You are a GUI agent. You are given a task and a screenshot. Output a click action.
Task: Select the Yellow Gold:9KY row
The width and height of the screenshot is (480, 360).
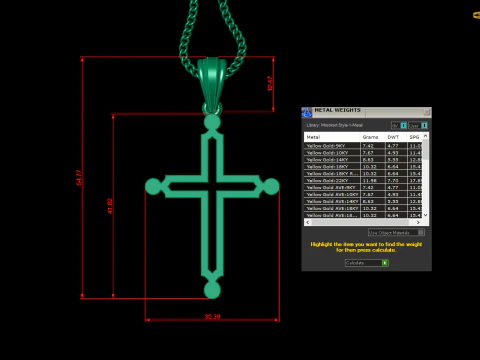pyautogui.click(x=363, y=146)
